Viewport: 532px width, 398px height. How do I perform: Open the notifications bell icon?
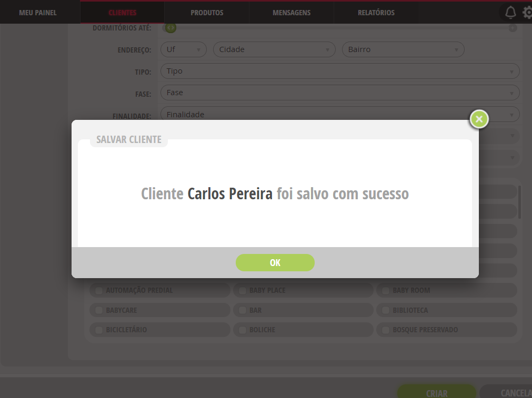(x=510, y=13)
